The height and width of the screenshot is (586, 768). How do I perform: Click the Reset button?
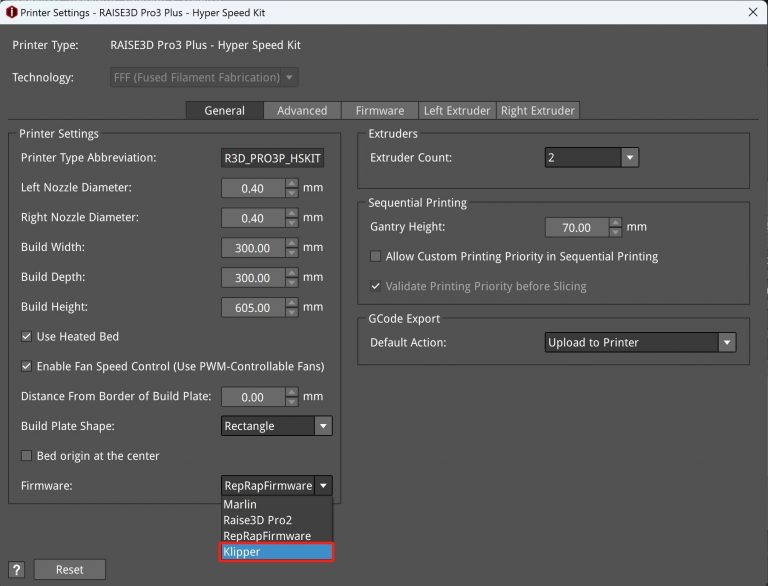click(x=70, y=569)
